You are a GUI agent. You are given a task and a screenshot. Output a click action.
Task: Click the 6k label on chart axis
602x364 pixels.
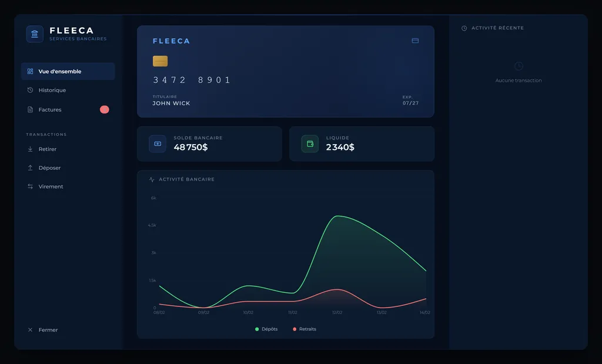(153, 198)
